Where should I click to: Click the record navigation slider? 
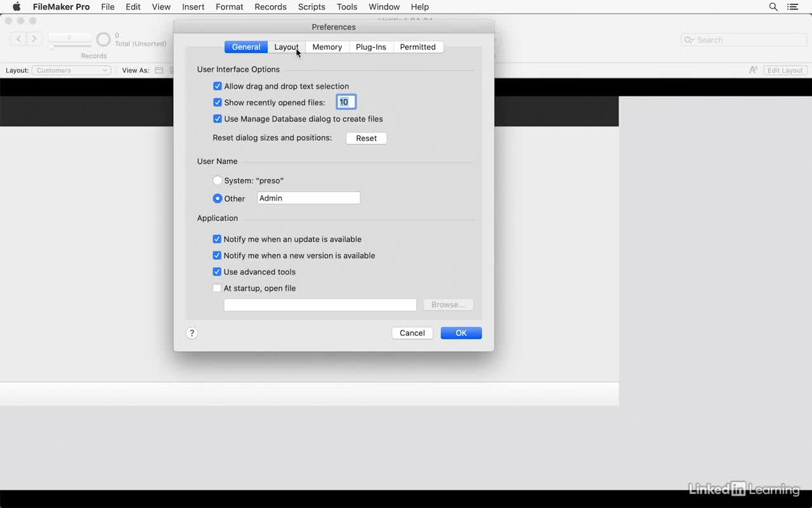70,46
